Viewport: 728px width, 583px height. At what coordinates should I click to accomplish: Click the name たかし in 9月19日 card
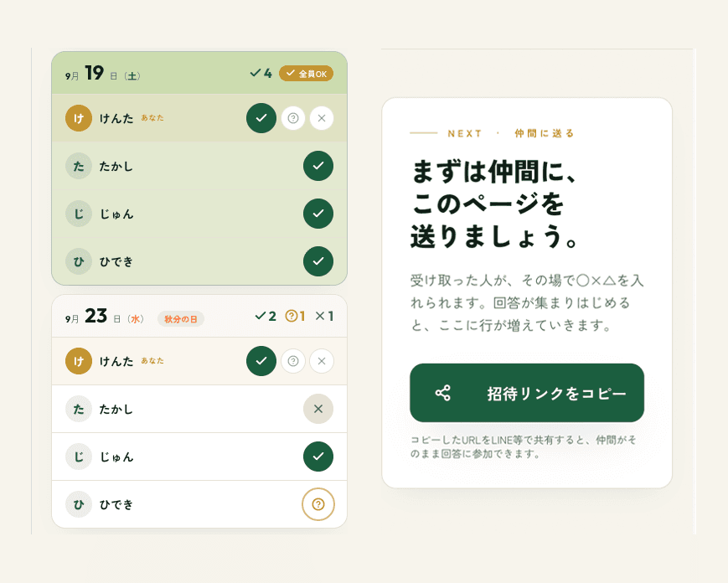pyautogui.click(x=116, y=166)
